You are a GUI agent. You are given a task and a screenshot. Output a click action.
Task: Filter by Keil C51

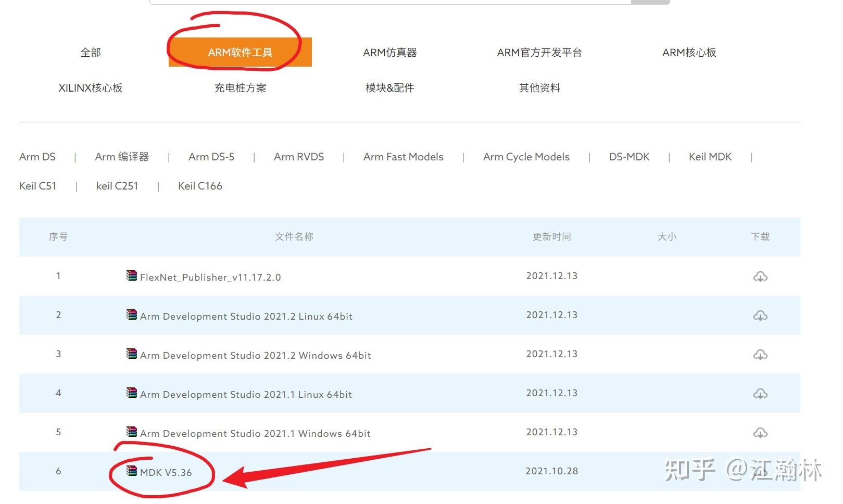[37, 186]
